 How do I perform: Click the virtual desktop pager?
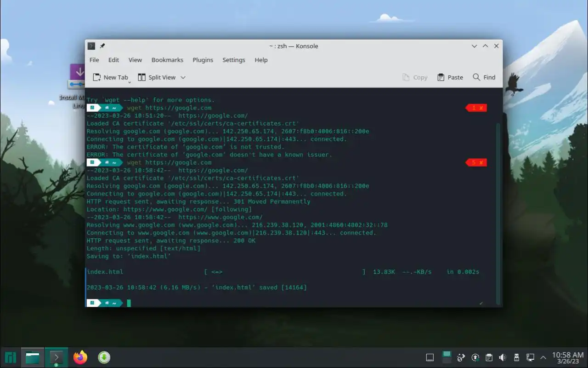click(447, 357)
